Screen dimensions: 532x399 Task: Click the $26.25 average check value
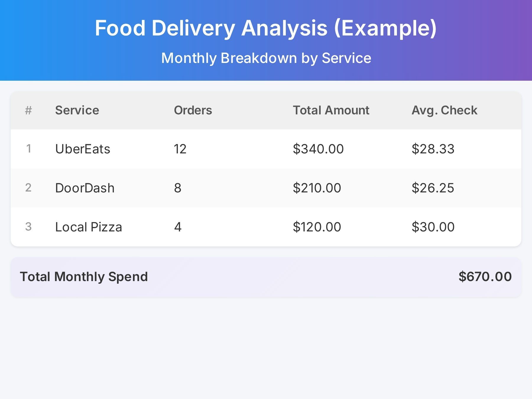pyautogui.click(x=433, y=188)
